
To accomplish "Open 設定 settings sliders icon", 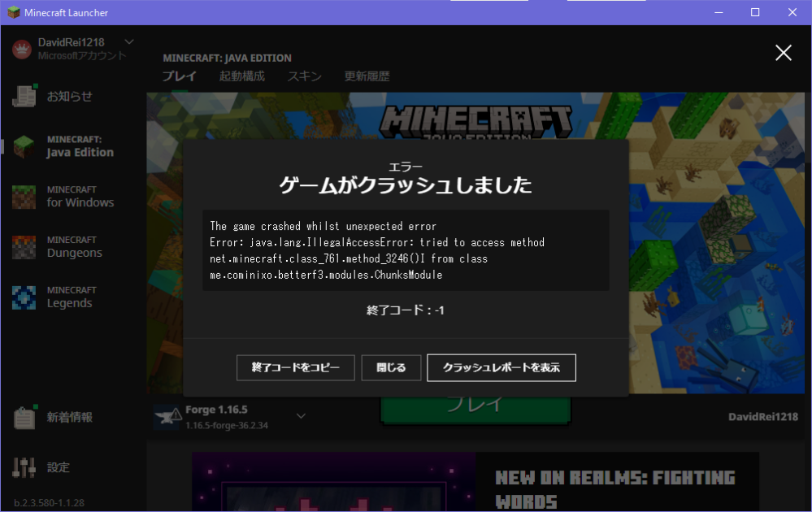I will pyautogui.click(x=24, y=467).
